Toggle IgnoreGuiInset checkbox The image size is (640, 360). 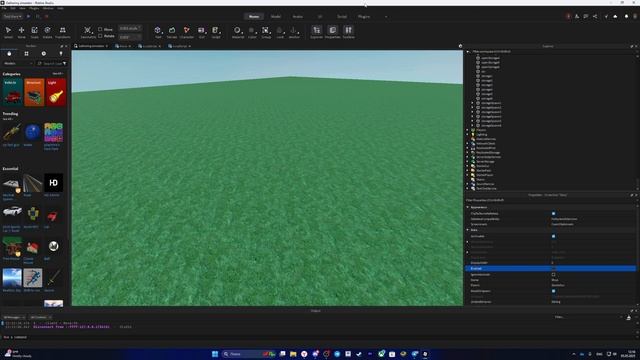coord(553,274)
